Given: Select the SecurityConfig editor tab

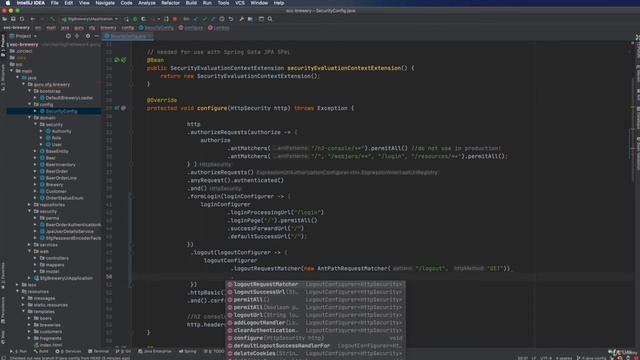Looking at the screenshot, I should pos(128,36).
